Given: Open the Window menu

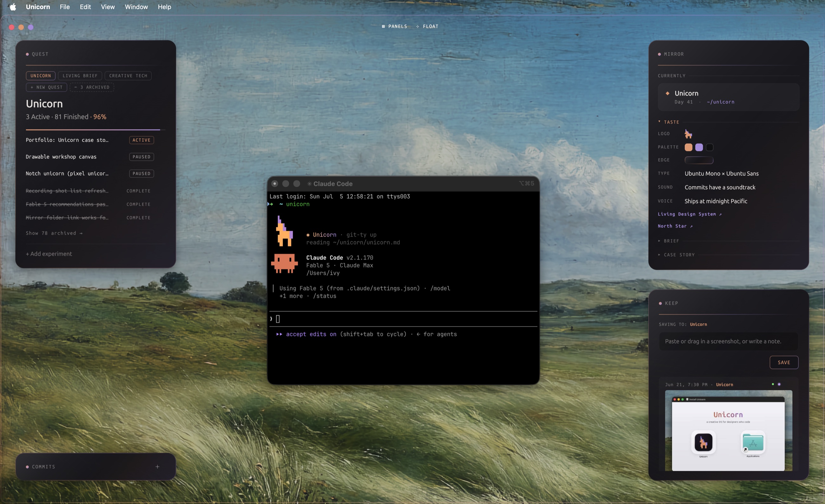Looking at the screenshot, I should 136,7.
